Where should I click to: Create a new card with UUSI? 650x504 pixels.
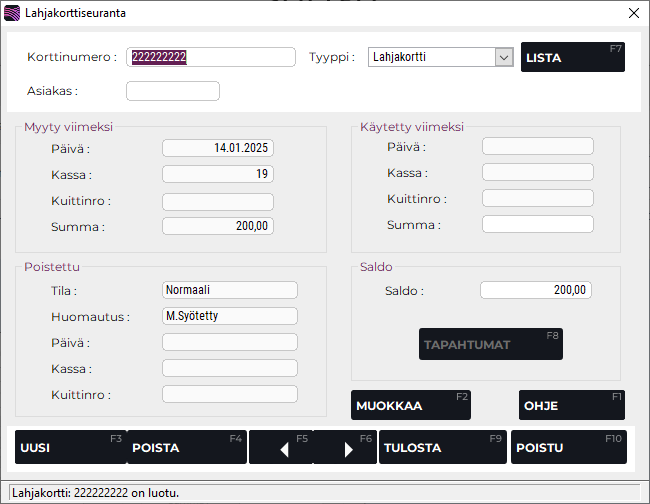pos(70,447)
